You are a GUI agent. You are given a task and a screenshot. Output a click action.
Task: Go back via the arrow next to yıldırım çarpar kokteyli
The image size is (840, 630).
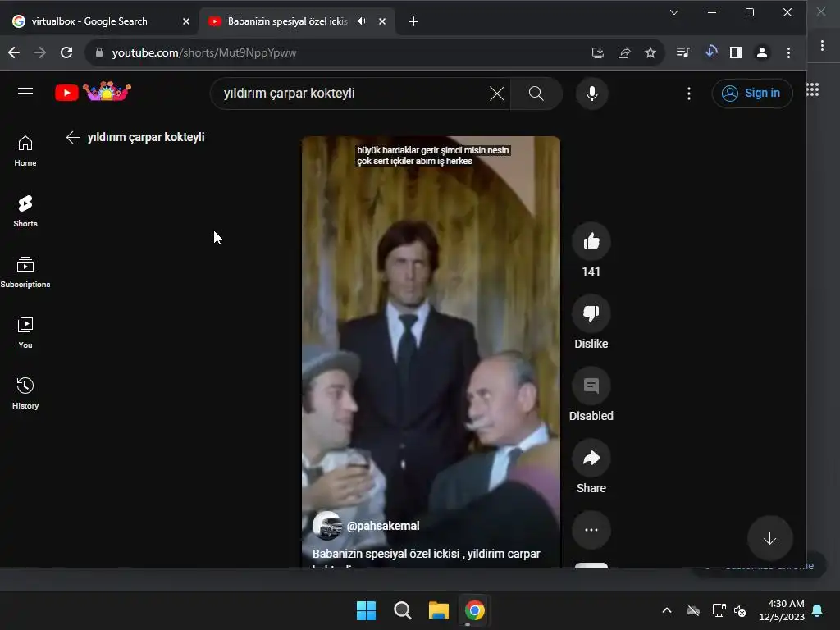coord(73,137)
